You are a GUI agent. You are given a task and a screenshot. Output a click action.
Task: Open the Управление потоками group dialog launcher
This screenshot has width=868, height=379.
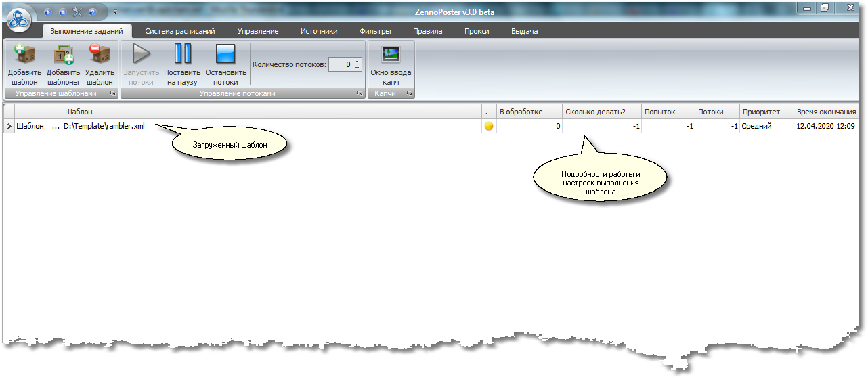pos(360,94)
